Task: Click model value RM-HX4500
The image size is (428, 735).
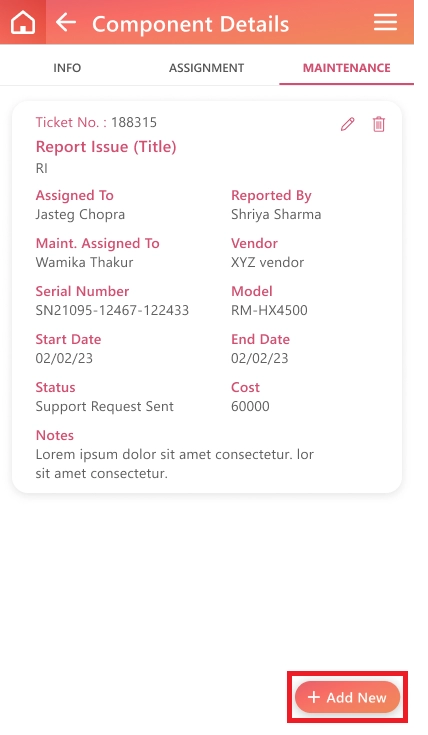Action: 269,310
